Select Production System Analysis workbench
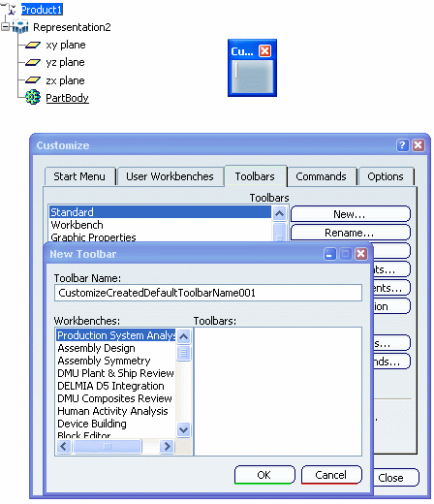Viewport: 434px width, 504px height. coord(116,335)
